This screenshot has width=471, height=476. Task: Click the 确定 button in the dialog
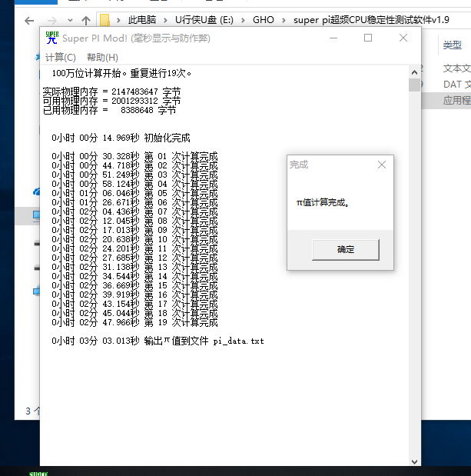point(346,250)
